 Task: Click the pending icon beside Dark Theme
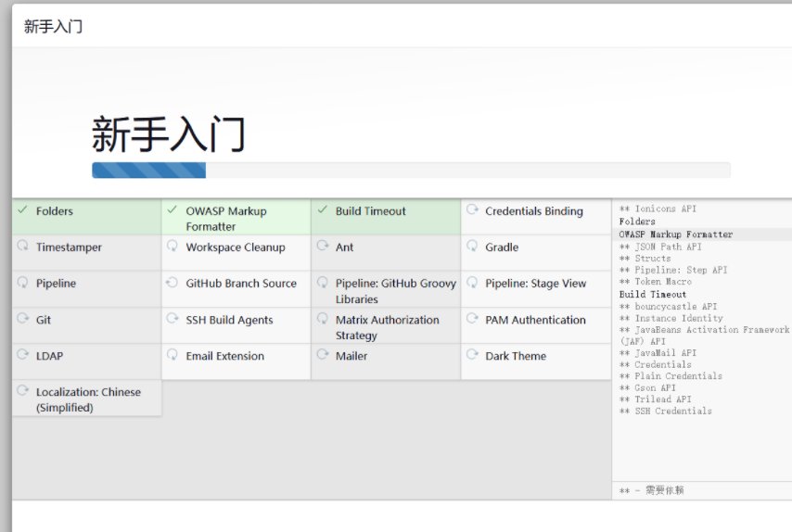click(472, 354)
